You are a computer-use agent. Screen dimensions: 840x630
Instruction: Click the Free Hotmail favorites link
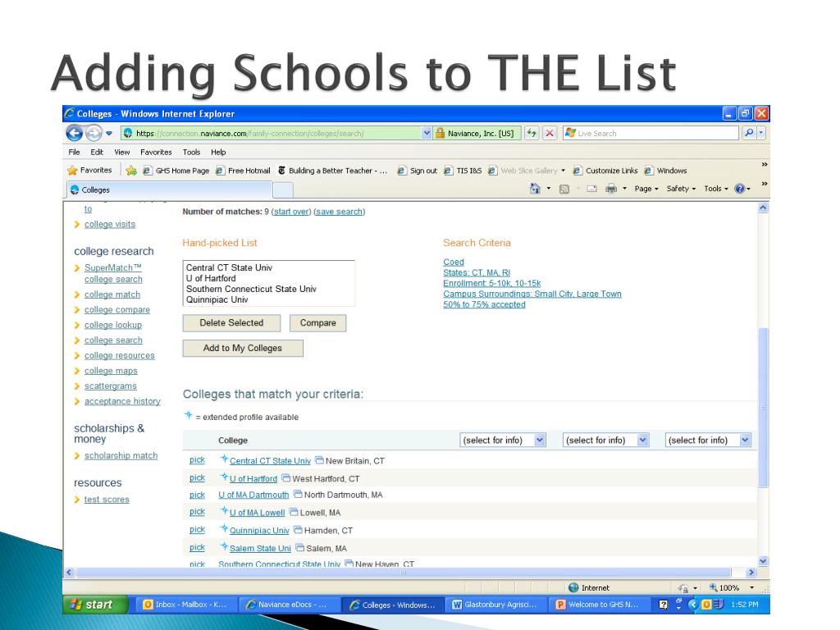243,171
